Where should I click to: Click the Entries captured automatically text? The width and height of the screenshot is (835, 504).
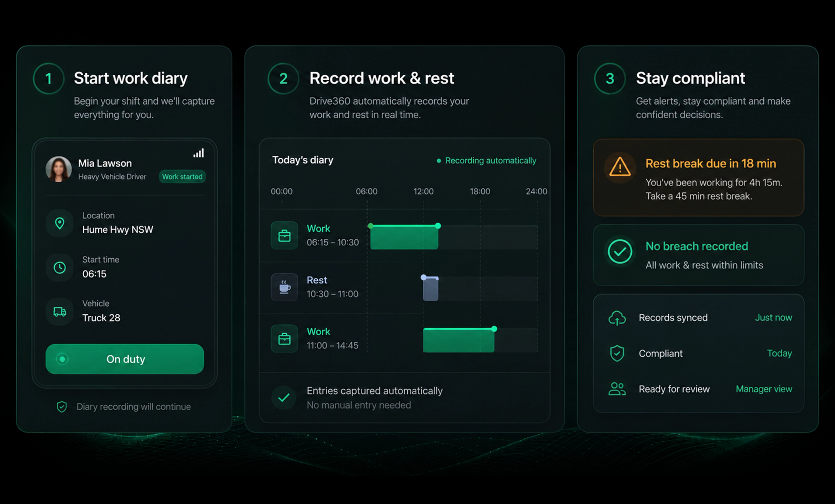pyautogui.click(x=374, y=391)
